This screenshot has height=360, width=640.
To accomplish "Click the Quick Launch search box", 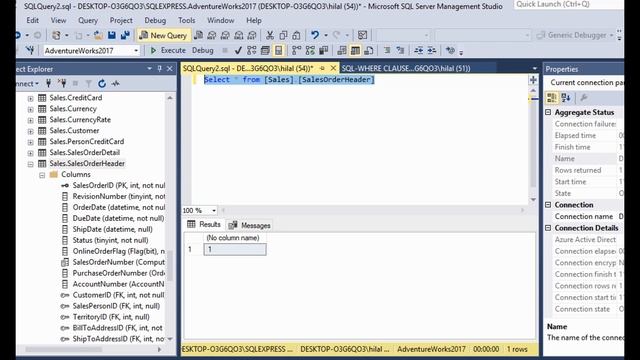I will [x=568, y=4].
